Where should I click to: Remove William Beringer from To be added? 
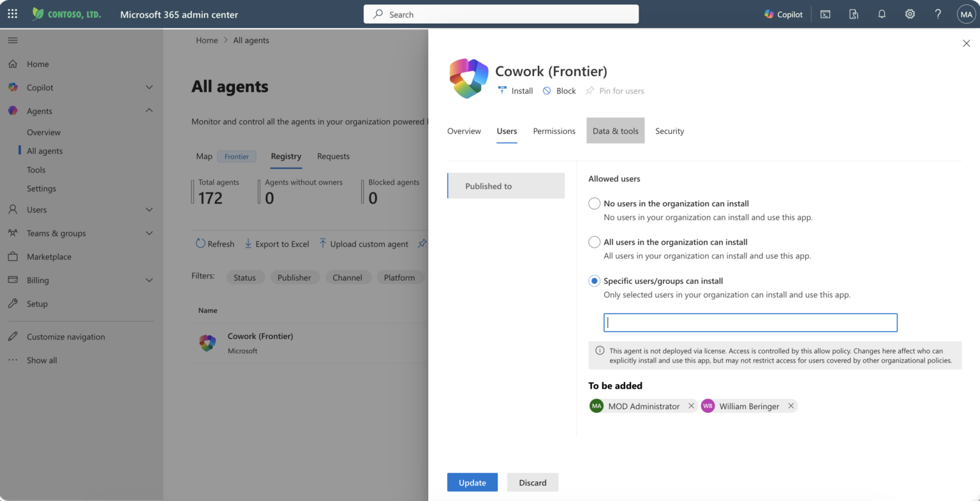[x=791, y=406]
